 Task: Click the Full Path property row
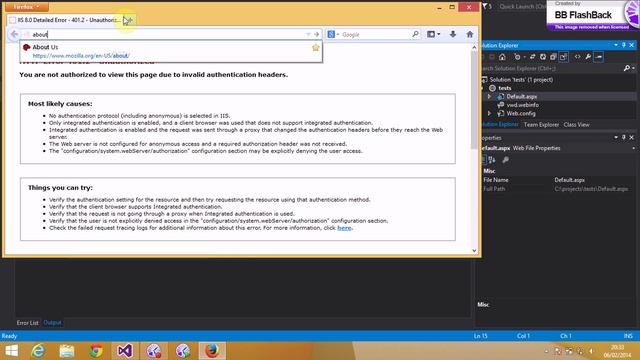[x=558, y=189]
